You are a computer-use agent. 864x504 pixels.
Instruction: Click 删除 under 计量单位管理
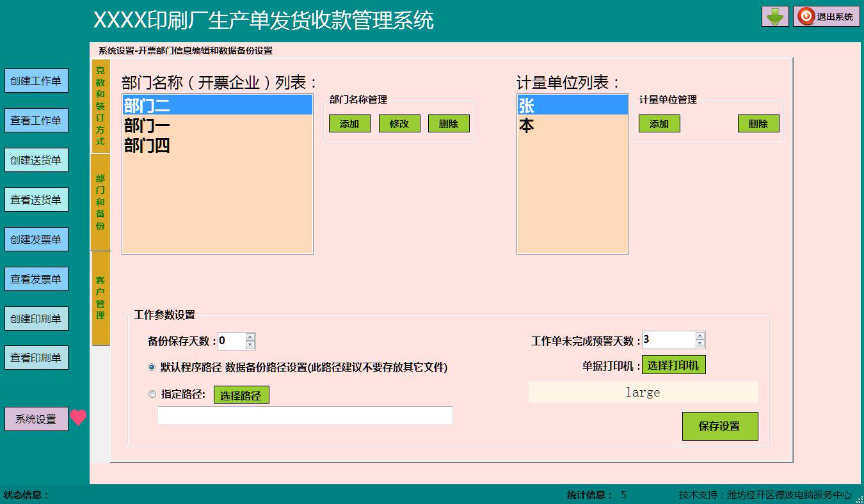(758, 124)
